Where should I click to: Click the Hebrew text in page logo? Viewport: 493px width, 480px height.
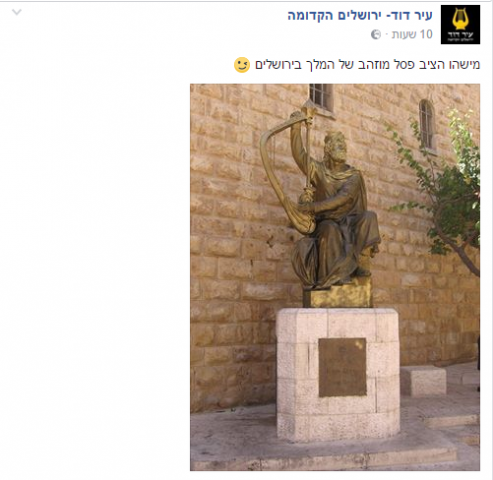[x=460, y=36]
